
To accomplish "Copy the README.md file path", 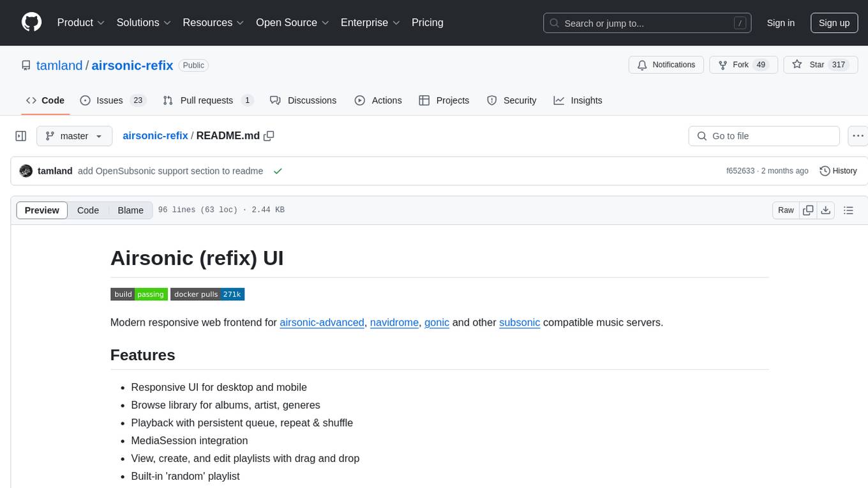I will (269, 136).
